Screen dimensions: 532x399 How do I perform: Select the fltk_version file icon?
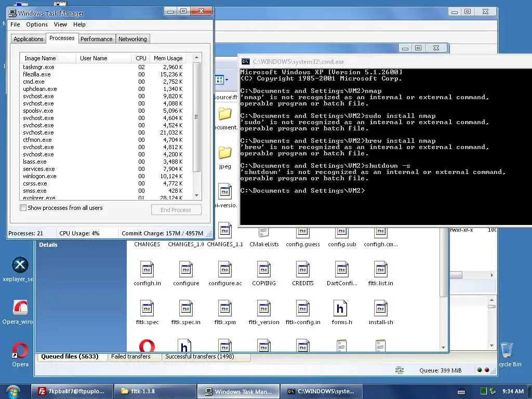coord(263,309)
